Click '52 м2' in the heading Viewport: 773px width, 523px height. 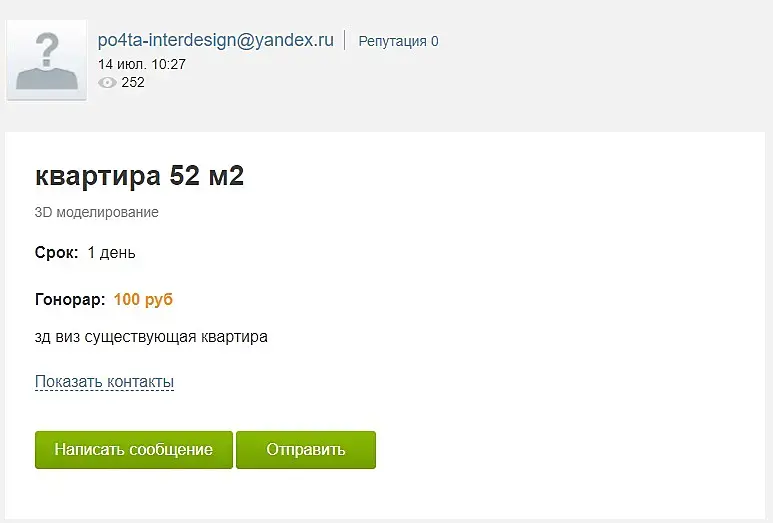coord(207,176)
